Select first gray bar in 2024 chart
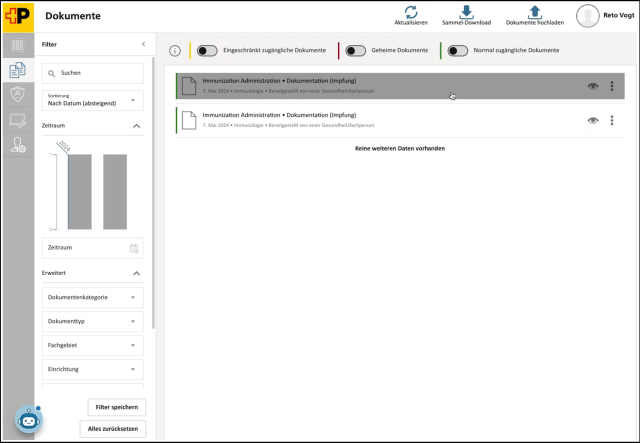Image resolution: width=640 pixels, height=443 pixels. pyautogui.click(x=80, y=192)
